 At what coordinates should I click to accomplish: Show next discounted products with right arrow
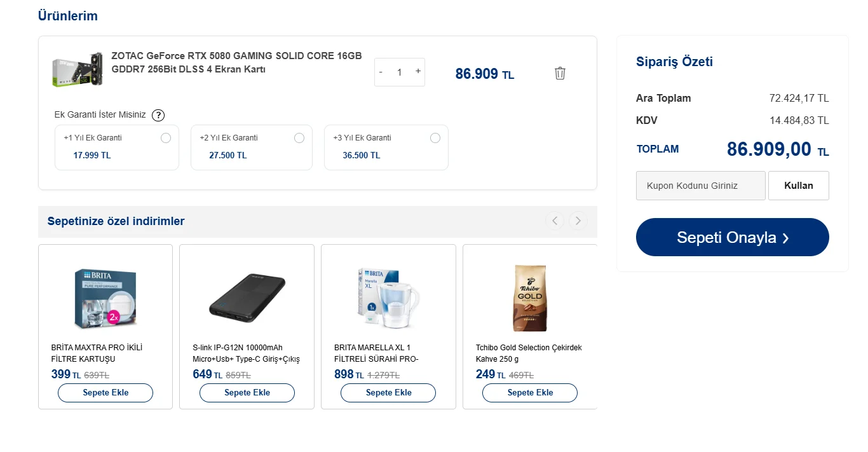(578, 221)
